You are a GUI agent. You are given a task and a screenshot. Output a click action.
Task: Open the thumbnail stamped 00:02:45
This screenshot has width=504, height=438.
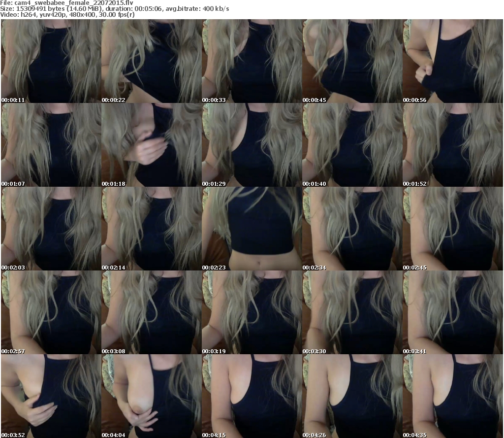click(453, 229)
